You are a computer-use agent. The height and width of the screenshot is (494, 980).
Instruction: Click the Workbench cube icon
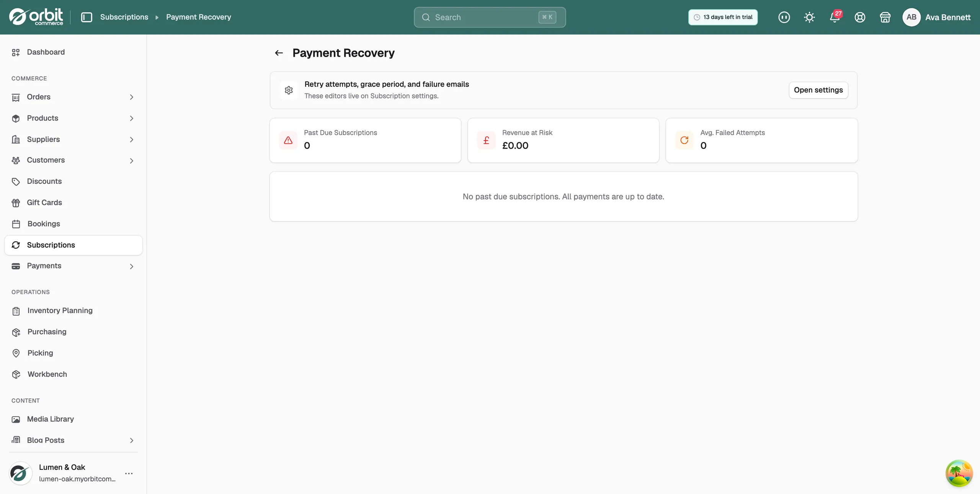pyautogui.click(x=16, y=375)
